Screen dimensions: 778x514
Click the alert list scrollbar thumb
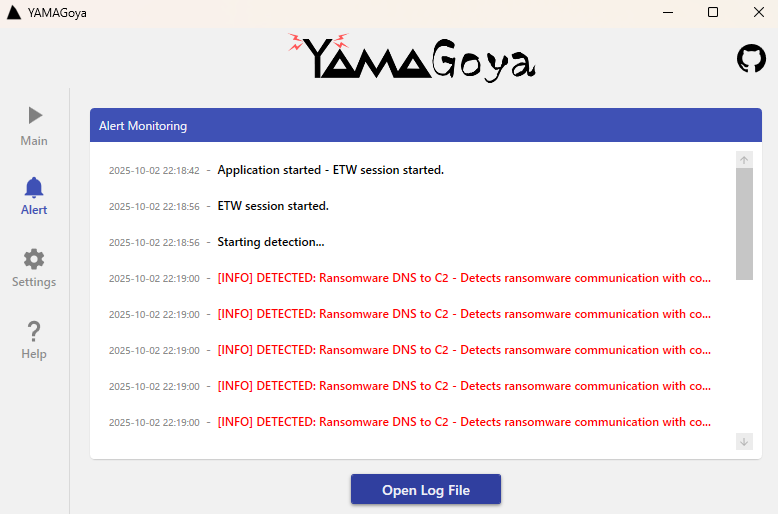tap(744, 223)
